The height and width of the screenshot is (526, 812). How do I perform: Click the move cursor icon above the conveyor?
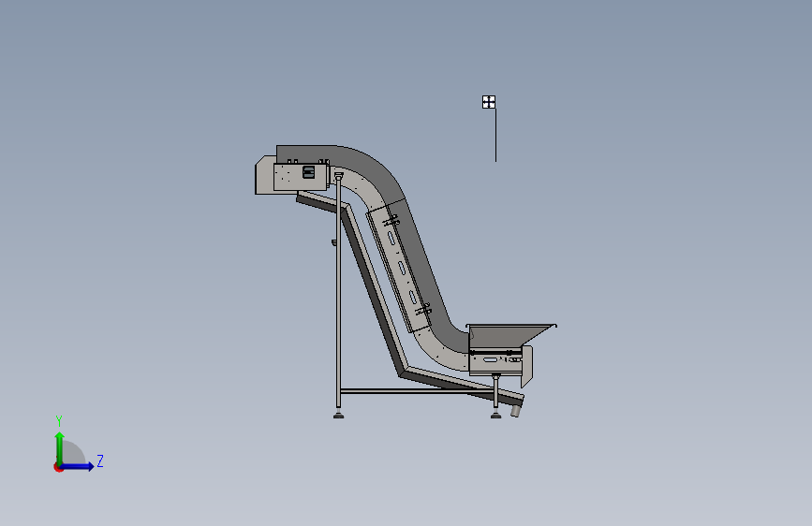click(x=488, y=102)
